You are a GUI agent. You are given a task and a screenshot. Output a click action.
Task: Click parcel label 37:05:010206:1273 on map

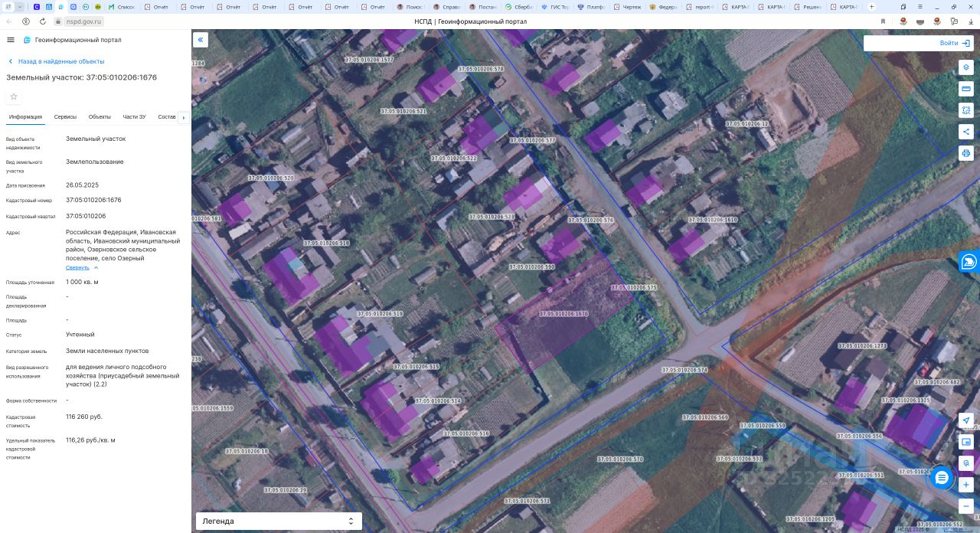pos(862,346)
